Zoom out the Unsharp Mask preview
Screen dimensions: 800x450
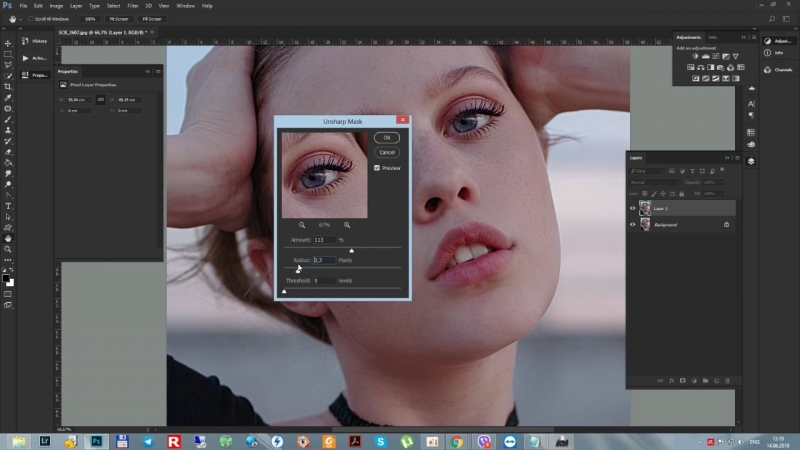302,225
